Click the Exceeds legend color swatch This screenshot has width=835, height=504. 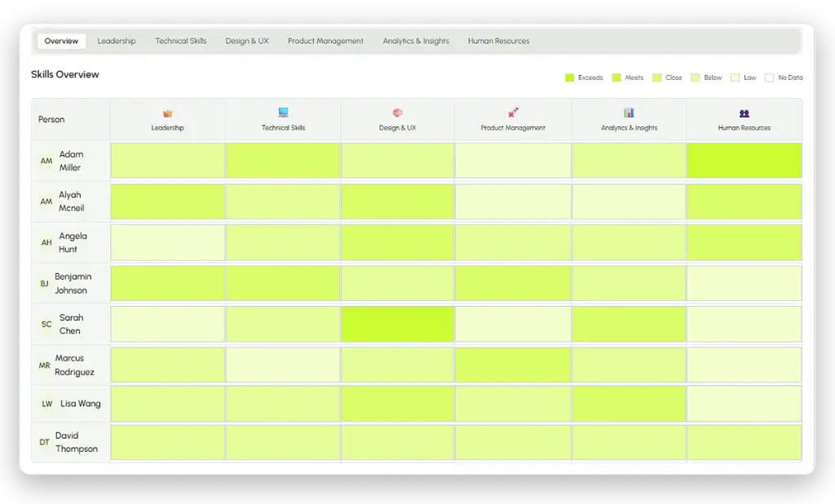[569, 77]
